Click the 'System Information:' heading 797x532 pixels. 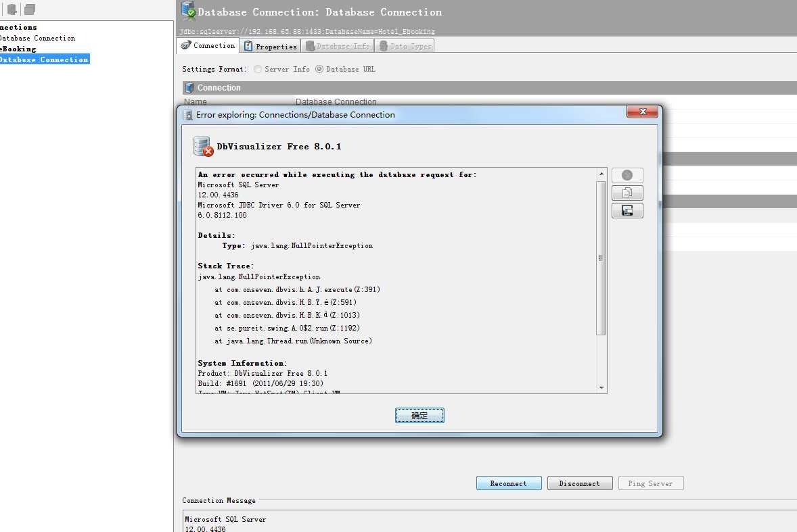click(x=242, y=364)
